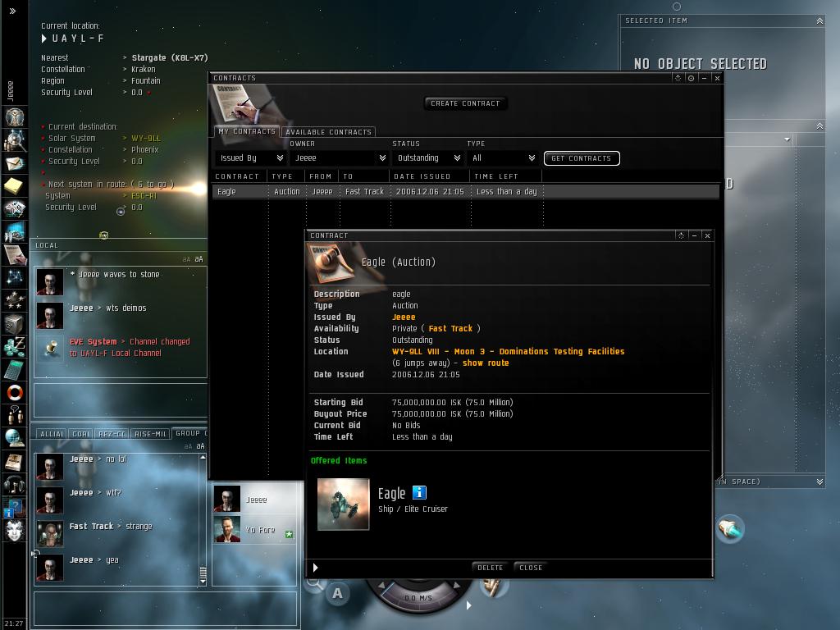Open WY-9LL VIII Moon 3 location link
This screenshot has width=840, height=630.
click(x=508, y=351)
